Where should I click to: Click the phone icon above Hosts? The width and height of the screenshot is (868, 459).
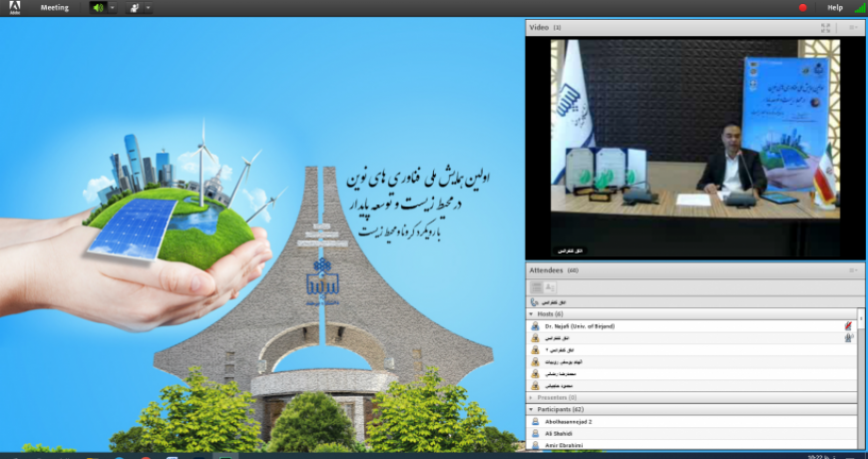coord(534,302)
